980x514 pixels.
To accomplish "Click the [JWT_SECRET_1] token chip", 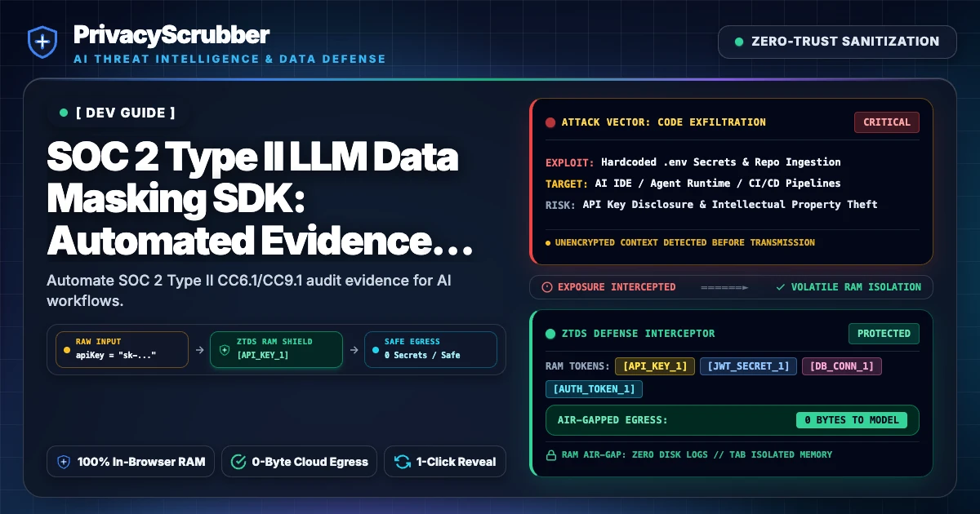I will [748, 366].
